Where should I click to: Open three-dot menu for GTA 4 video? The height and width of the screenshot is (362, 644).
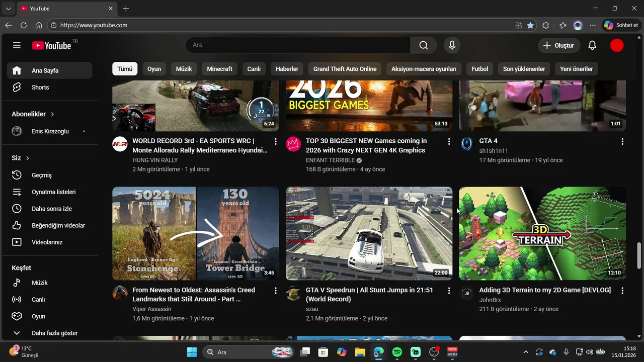tap(622, 142)
